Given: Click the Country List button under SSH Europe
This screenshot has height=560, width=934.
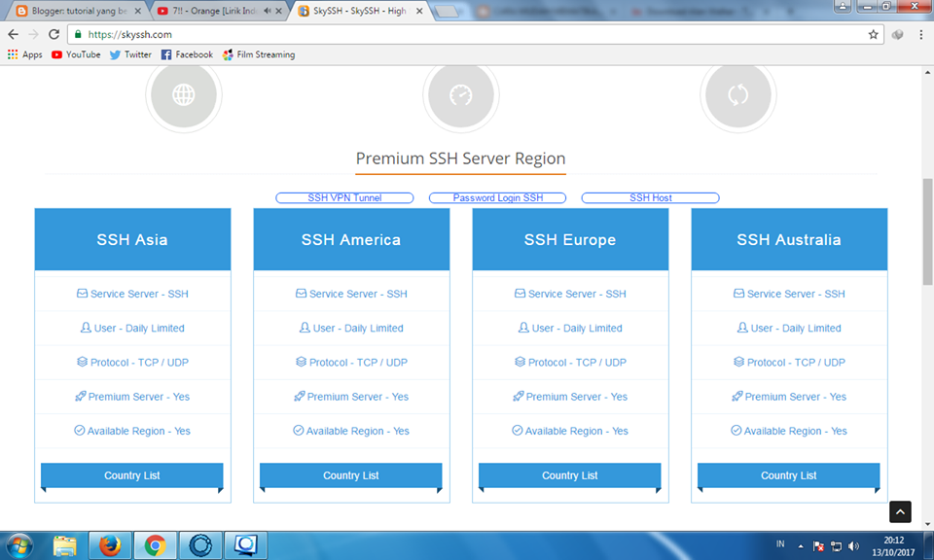Looking at the screenshot, I should (569, 475).
